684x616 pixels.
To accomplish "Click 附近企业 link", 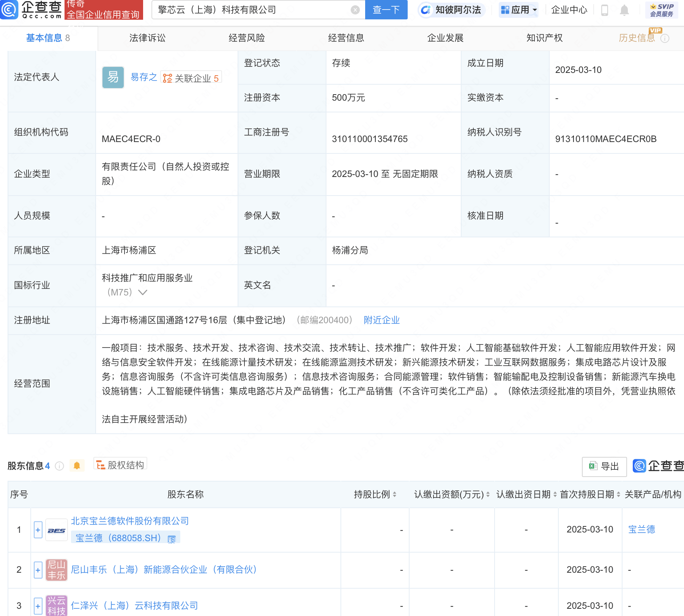I will (x=381, y=320).
